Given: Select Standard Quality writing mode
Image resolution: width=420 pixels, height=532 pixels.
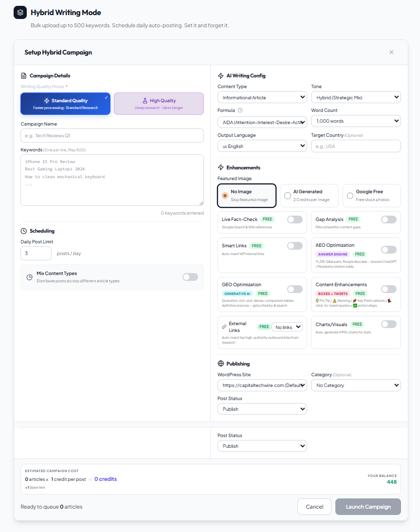Looking at the screenshot, I should [x=66, y=104].
